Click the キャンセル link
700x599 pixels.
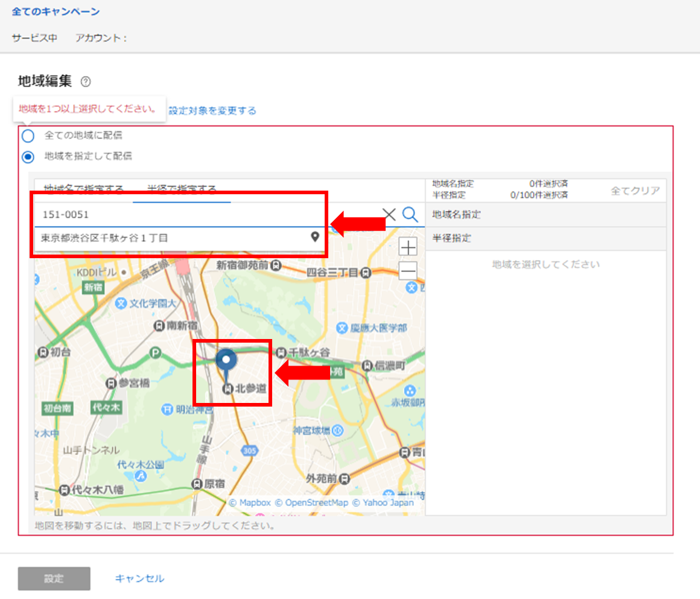pos(139,578)
